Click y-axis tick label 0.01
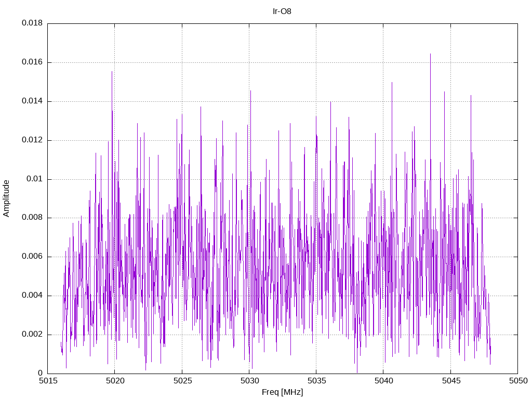532x399 pixels. [x=35, y=179]
